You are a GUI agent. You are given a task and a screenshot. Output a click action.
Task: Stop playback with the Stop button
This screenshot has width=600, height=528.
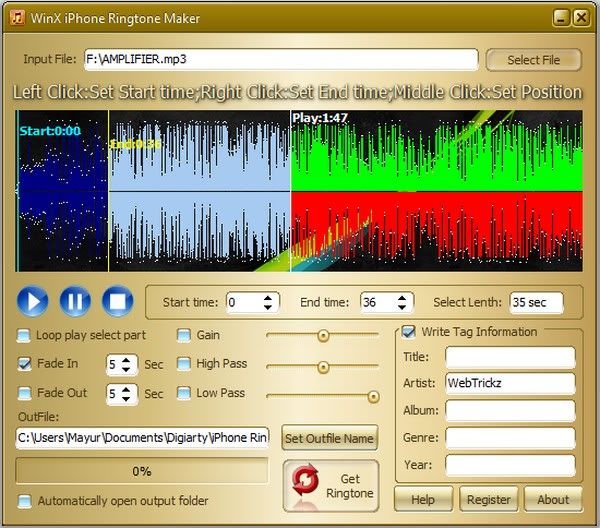[117, 301]
